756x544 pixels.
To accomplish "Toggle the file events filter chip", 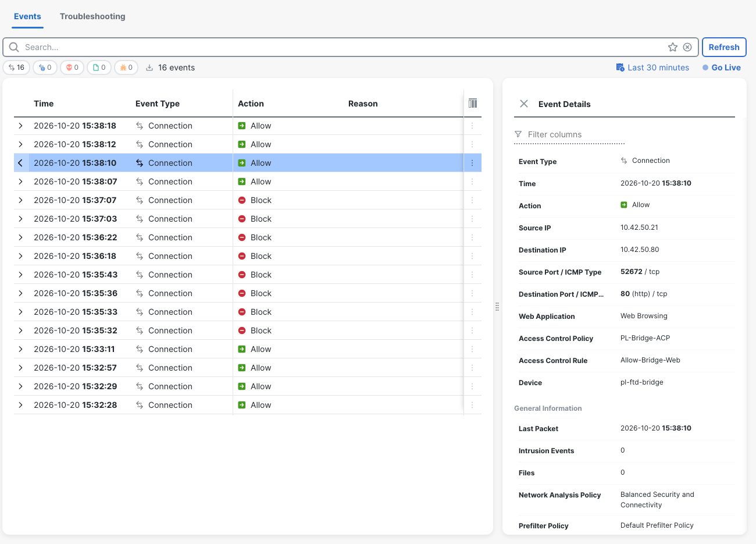I will tap(99, 67).
